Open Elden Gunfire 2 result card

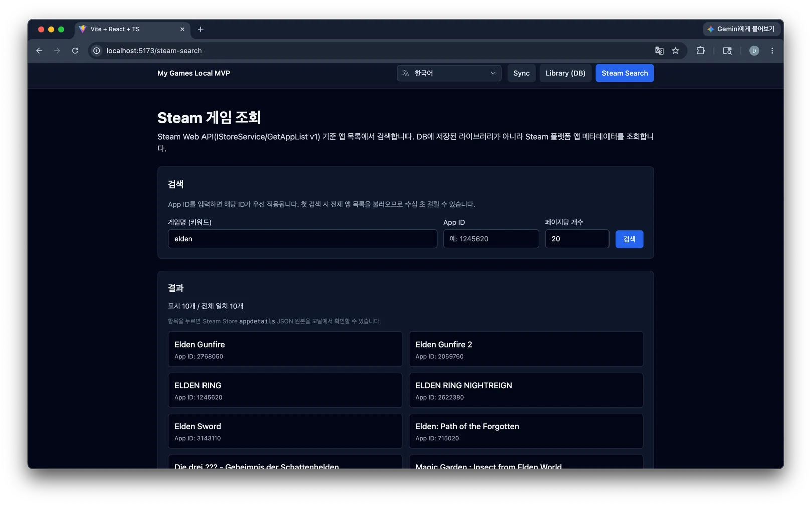[x=526, y=349]
